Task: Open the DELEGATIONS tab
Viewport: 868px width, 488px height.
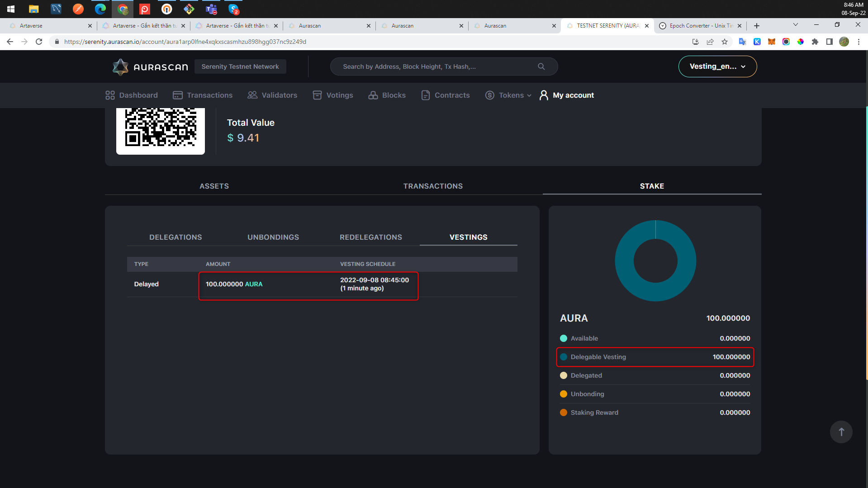Action: [x=175, y=237]
